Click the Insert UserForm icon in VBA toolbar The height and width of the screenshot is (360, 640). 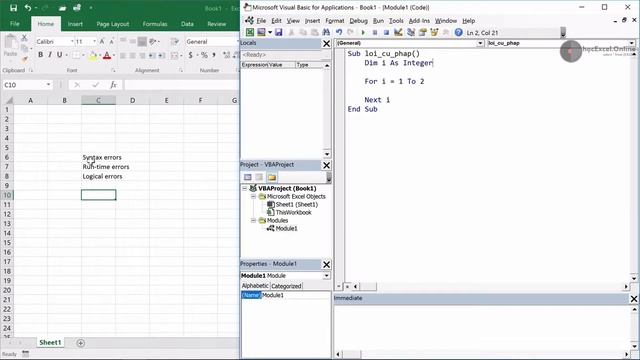tap(261, 32)
